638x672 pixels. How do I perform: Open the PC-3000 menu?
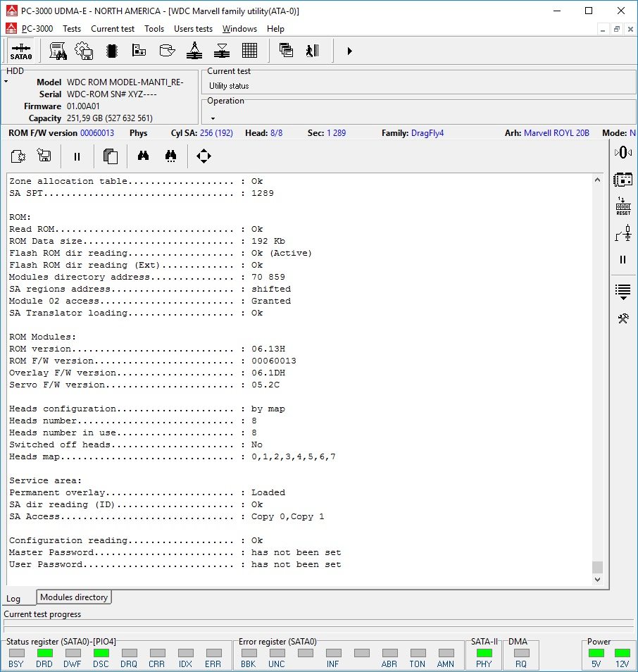click(x=37, y=29)
